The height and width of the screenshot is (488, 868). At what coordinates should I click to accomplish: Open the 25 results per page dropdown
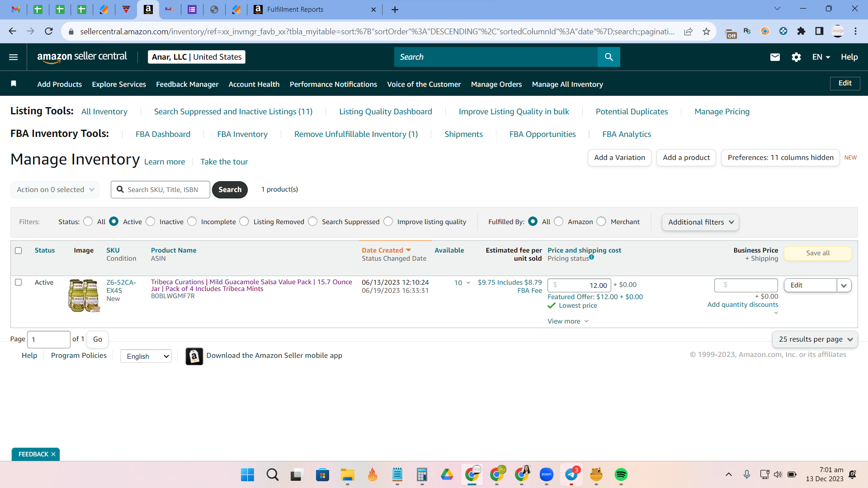pyautogui.click(x=815, y=339)
